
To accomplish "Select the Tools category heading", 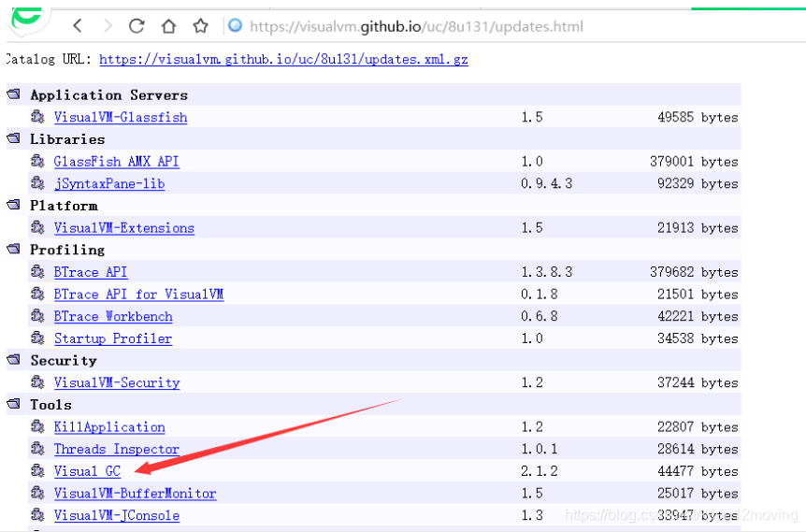I will click(50, 405).
